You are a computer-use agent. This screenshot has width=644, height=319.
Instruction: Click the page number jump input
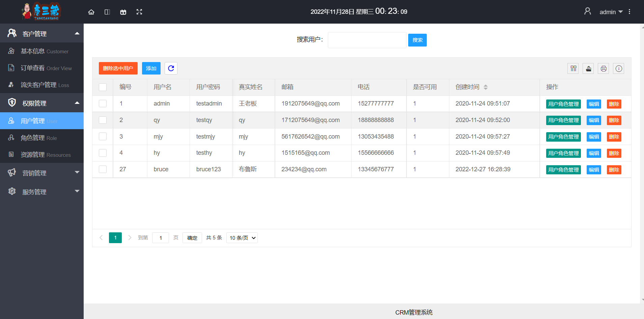click(161, 238)
